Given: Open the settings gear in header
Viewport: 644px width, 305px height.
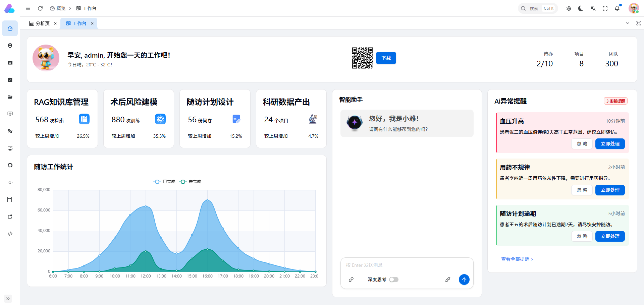Looking at the screenshot, I should [x=569, y=8].
